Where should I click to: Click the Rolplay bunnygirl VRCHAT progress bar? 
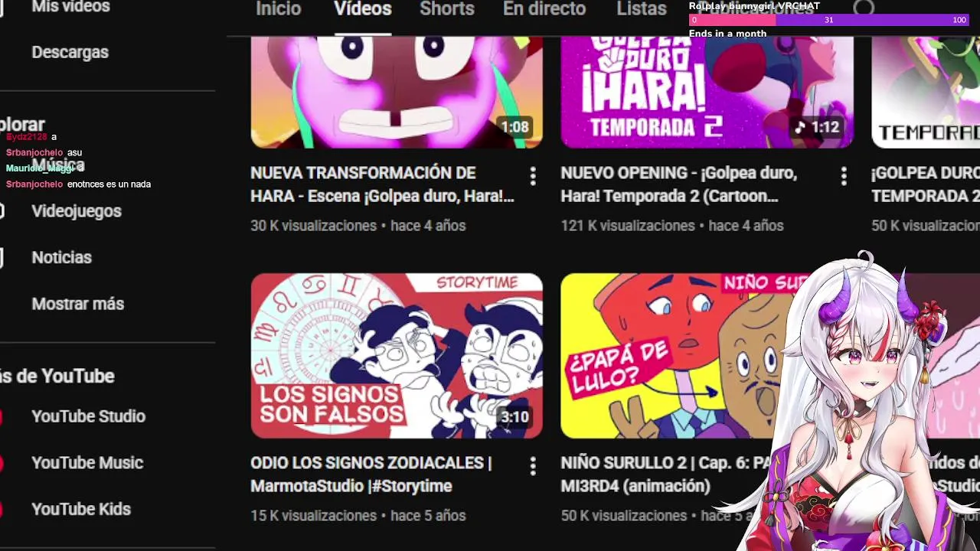pyautogui.click(x=830, y=20)
